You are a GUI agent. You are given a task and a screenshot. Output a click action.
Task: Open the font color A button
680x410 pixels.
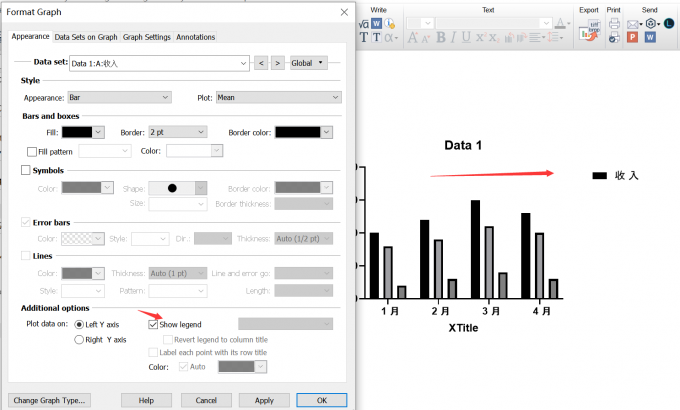click(562, 23)
